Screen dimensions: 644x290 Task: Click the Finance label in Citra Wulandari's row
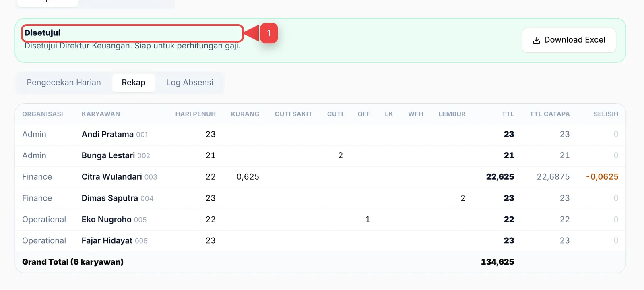(37, 177)
